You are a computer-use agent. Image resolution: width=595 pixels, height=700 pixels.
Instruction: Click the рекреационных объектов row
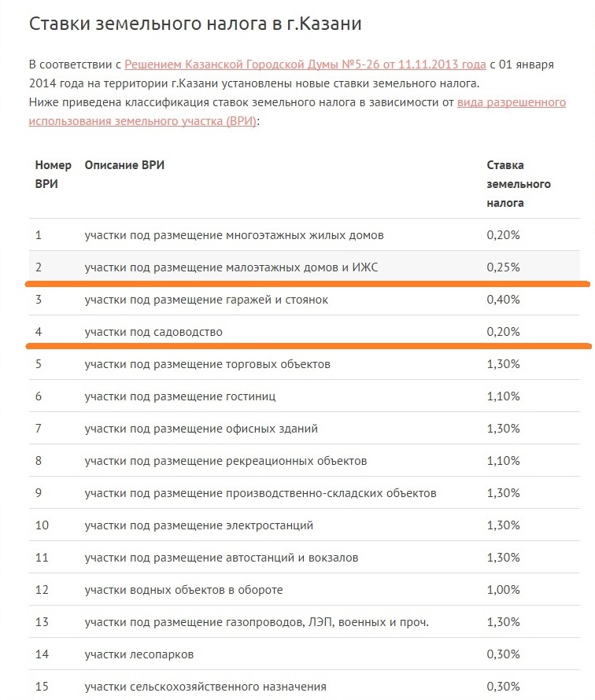pyautogui.click(x=305, y=461)
